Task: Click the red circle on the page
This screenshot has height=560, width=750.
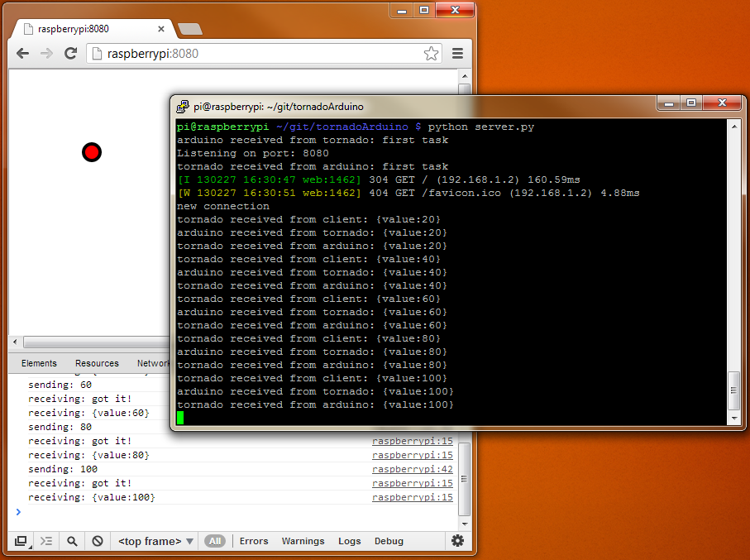Action: pyautogui.click(x=92, y=152)
